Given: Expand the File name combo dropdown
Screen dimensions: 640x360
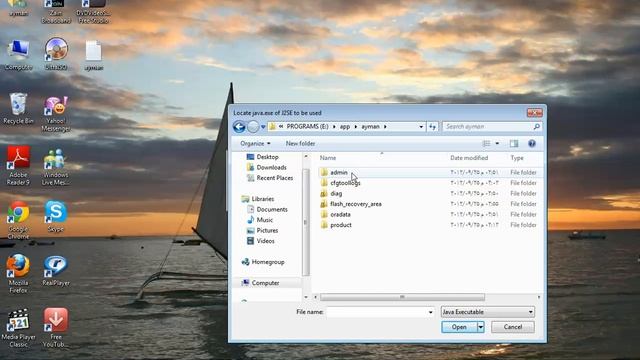Looking at the screenshot, I should [430, 312].
